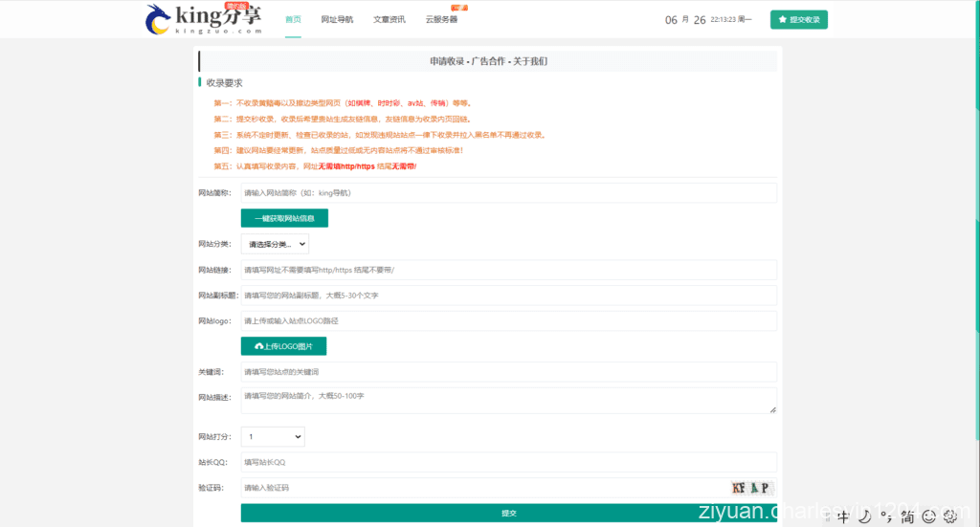Focus the 关键词 keywords input field
Screen dimensions: 980x527
(x=509, y=371)
